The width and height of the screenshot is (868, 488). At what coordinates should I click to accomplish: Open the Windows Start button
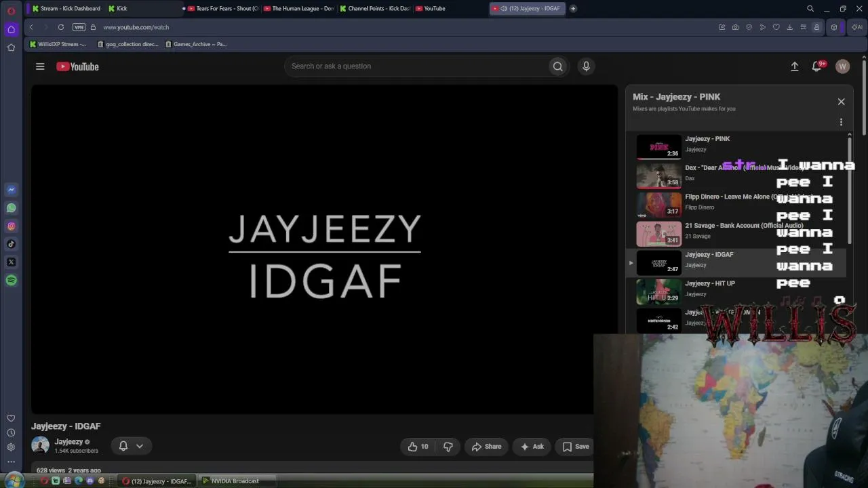point(14,481)
